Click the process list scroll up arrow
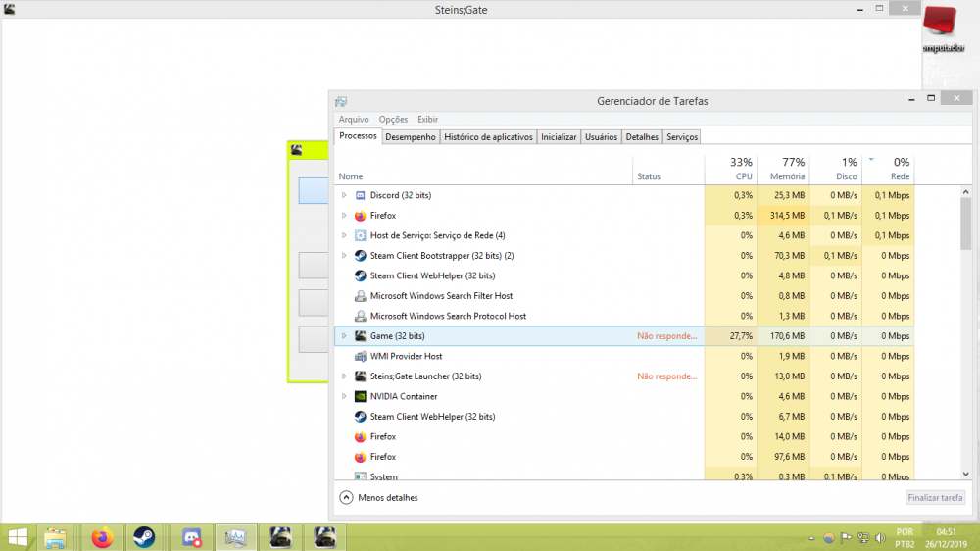This screenshot has width=980, height=551. (965, 192)
